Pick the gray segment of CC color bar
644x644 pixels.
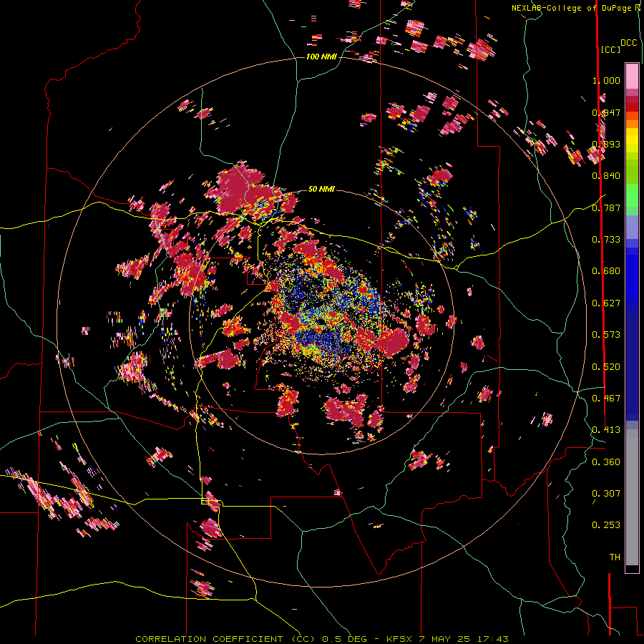(x=632, y=497)
